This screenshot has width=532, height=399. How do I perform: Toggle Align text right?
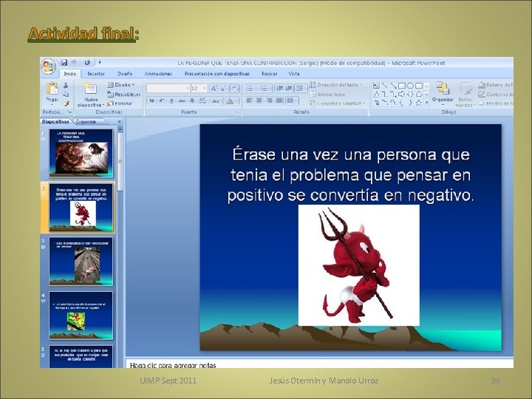269,100
